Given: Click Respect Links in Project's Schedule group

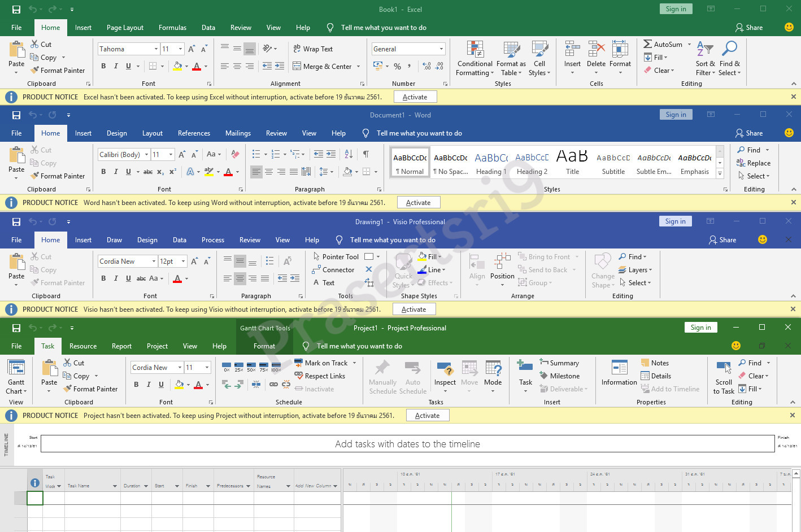Looking at the screenshot, I should [x=320, y=376].
